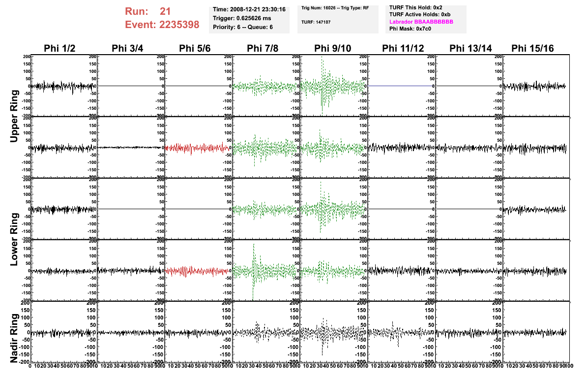The height and width of the screenshot is (380, 588).
Task: Click the blue flat trace under Phi 11/12
Action: (x=401, y=86)
